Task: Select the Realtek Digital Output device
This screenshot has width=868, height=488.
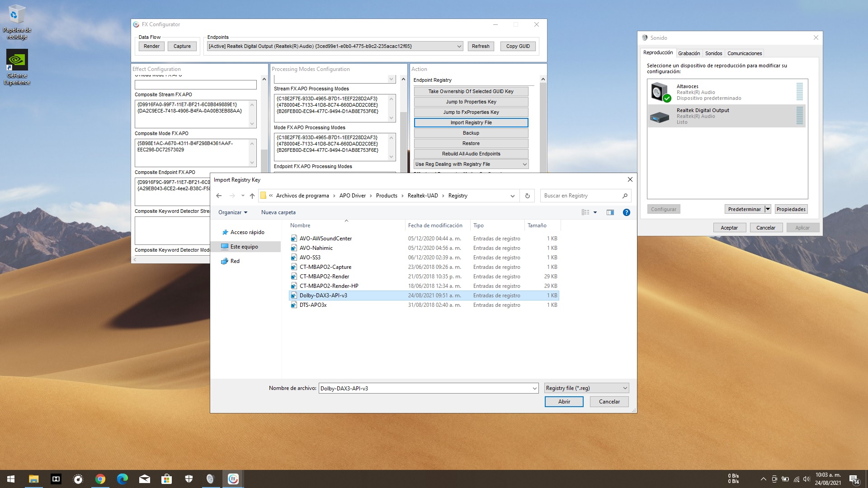Action: [x=727, y=116]
